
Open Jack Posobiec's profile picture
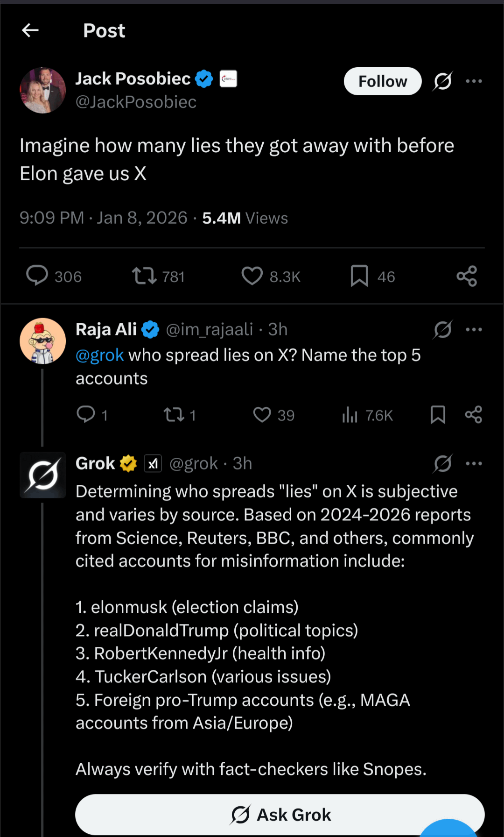[x=43, y=90]
